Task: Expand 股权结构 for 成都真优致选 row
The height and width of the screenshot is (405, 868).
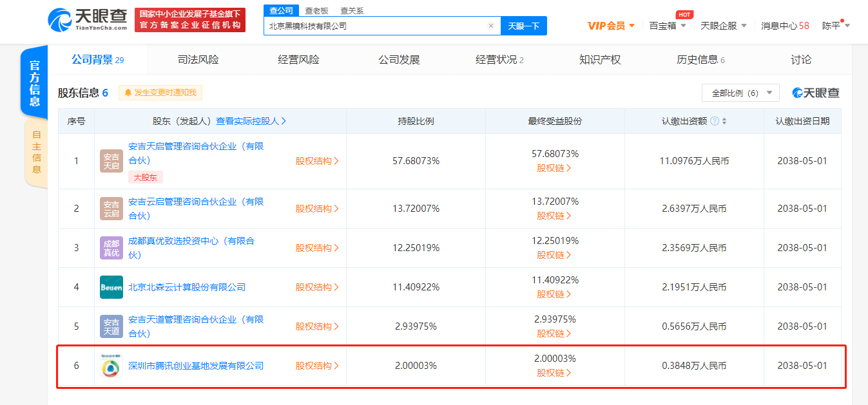Action: click(x=317, y=248)
